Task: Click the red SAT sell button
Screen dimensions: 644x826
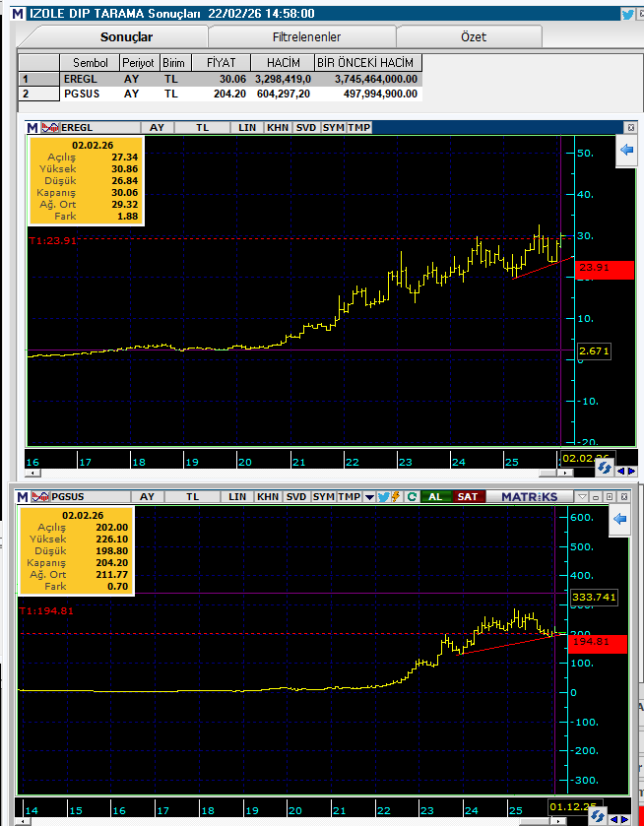Action: click(x=468, y=497)
